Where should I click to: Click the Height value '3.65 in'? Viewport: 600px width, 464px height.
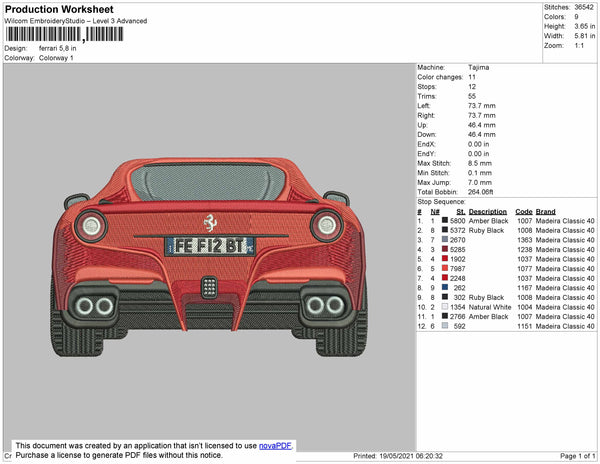click(x=585, y=26)
